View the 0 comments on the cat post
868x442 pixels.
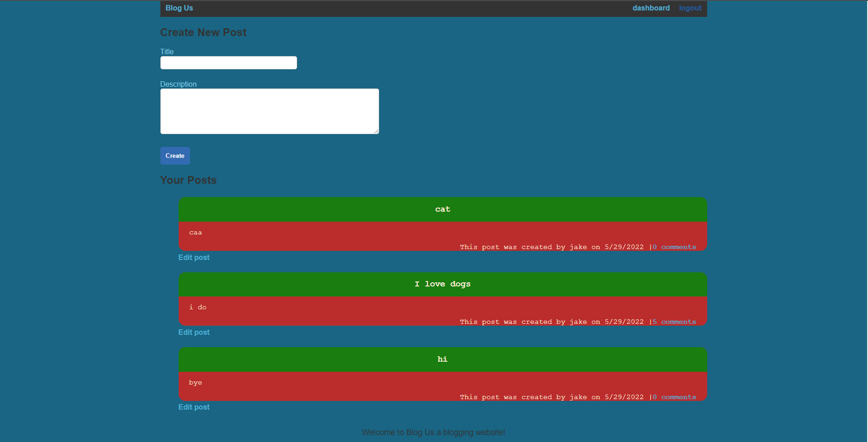[675, 246]
